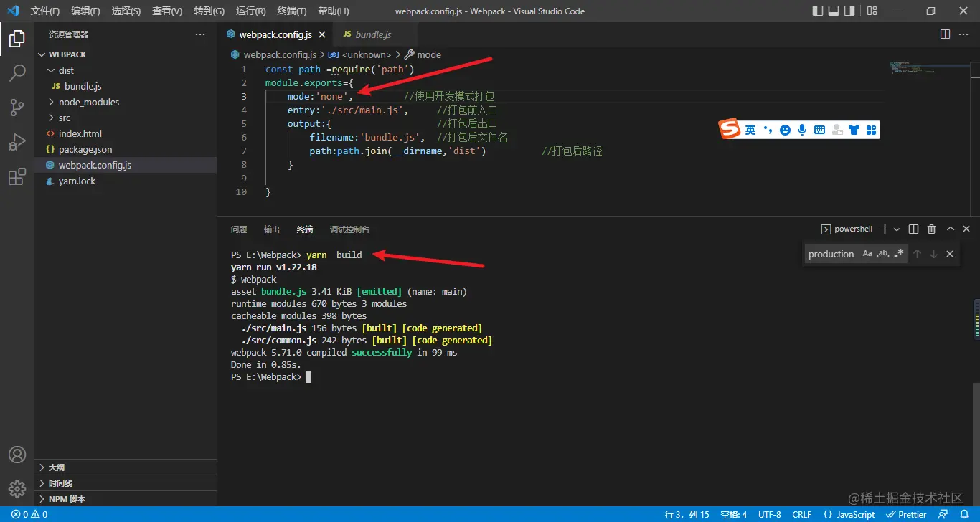The image size is (980, 522).
Task: Split the editor to the right
Action: 946,34
